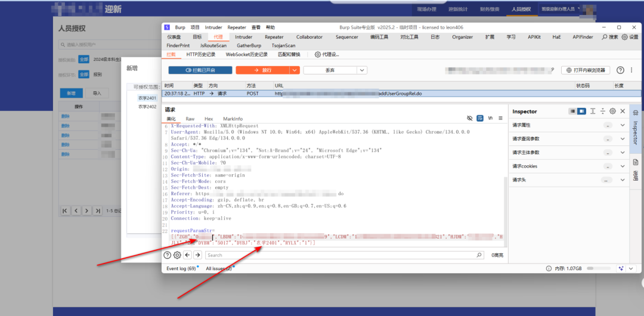Toggle hide non-printable characters eye-slash icon

point(470,118)
